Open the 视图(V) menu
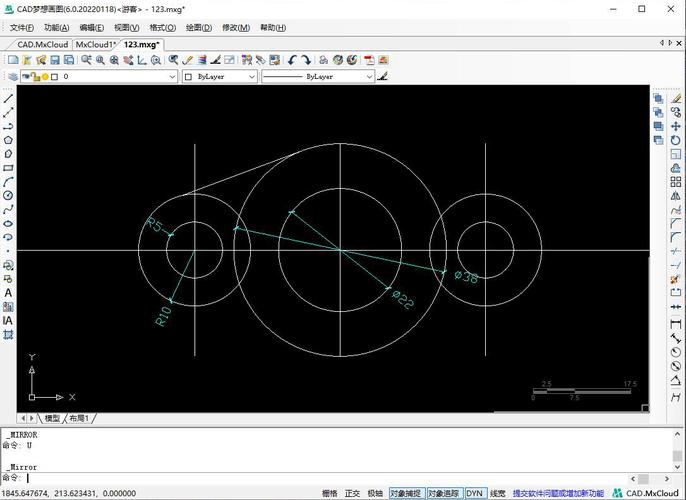The image size is (686, 500). pyautogui.click(x=126, y=28)
